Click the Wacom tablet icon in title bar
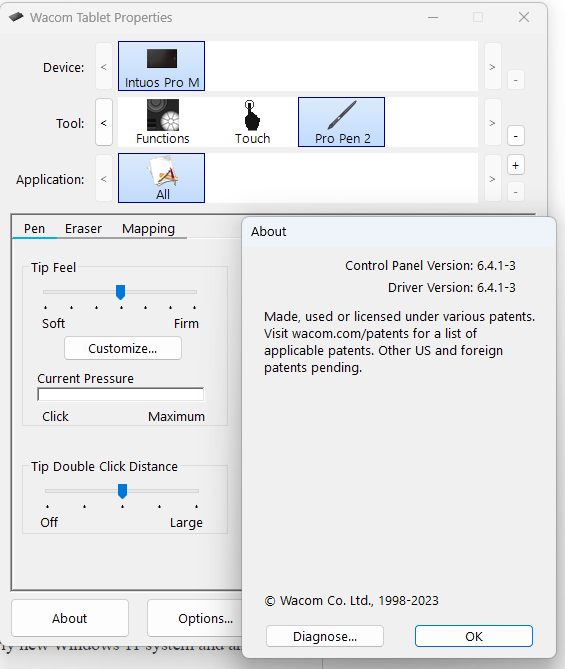565x669 pixels. tap(16, 17)
